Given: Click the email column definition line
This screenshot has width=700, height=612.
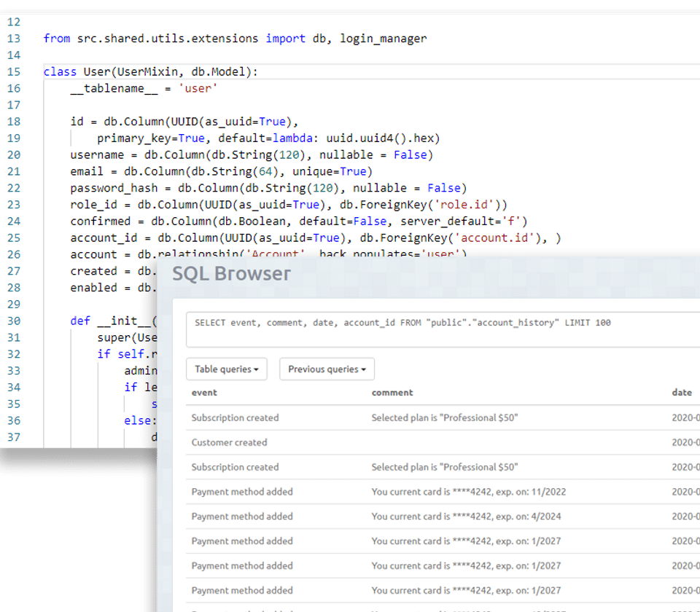Looking at the screenshot, I should [x=221, y=172].
